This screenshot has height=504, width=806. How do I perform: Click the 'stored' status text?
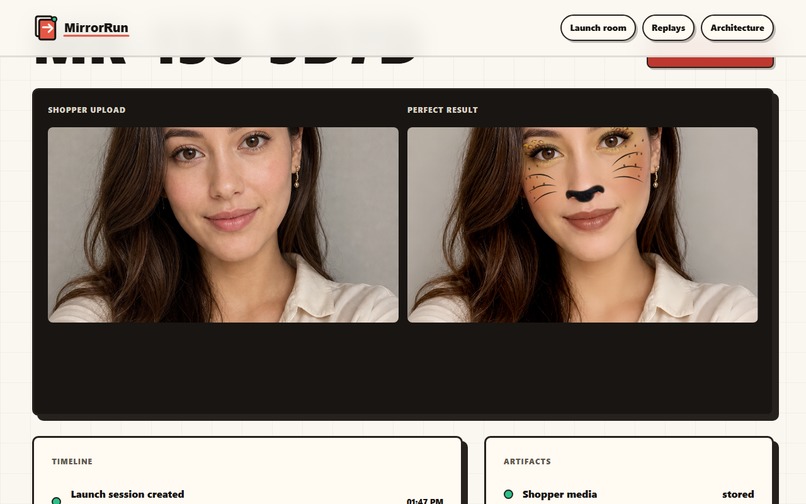coord(738,494)
